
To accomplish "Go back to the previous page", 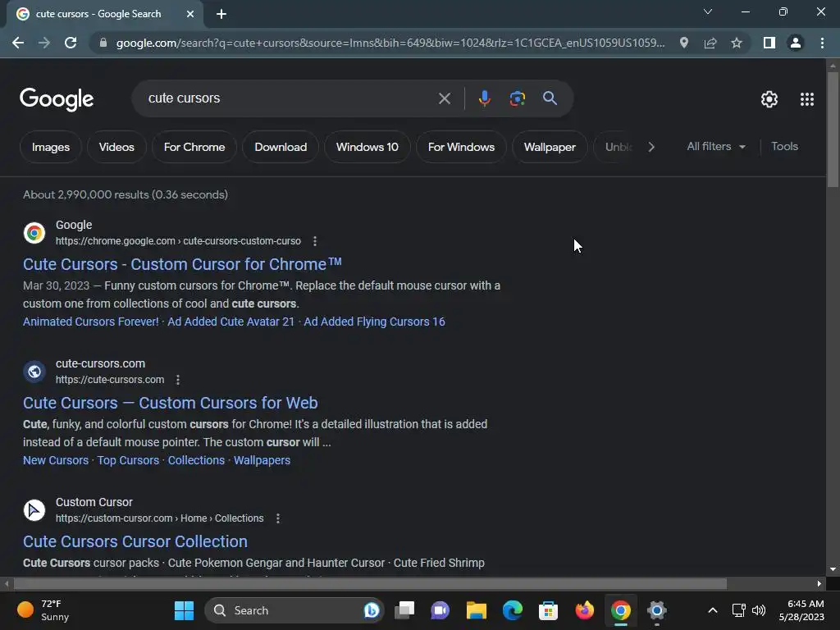I will 18,43.
